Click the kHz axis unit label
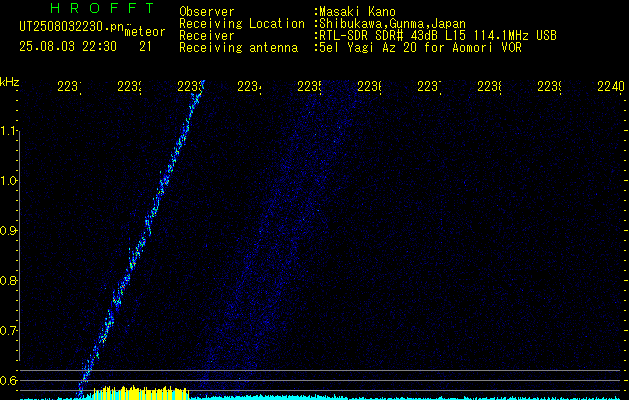The width and height of the screenshot is (629, 400). pyautogui.click(x=9, y=81)
